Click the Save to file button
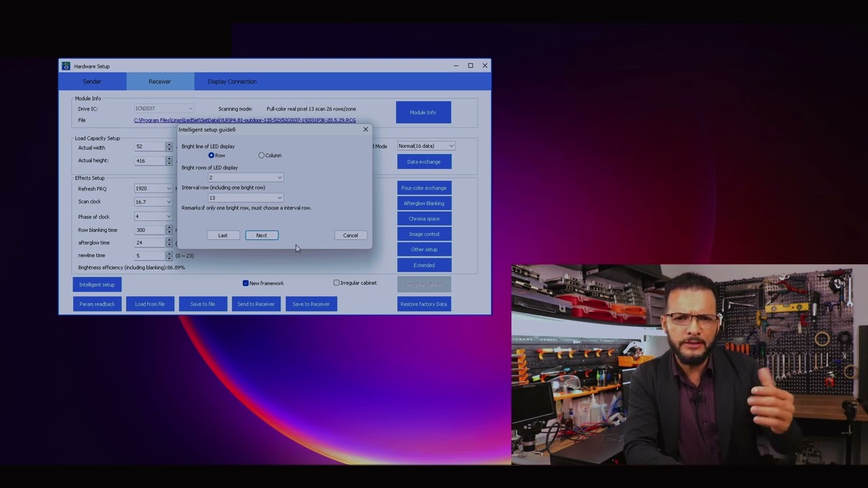The image size is (868, 488). [x=203, y=304]
